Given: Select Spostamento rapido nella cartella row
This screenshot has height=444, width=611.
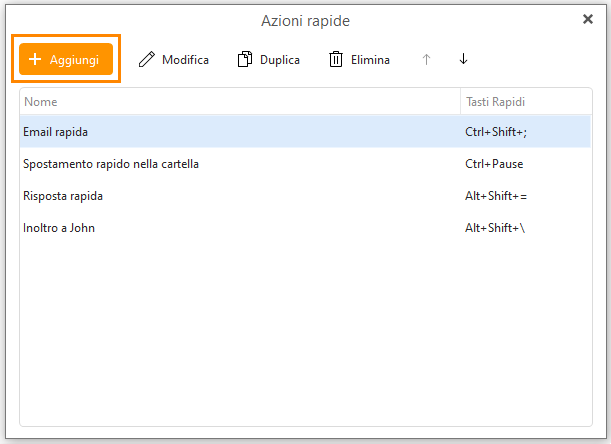Looking at the screenshot, I should click(x=306, y=164).
